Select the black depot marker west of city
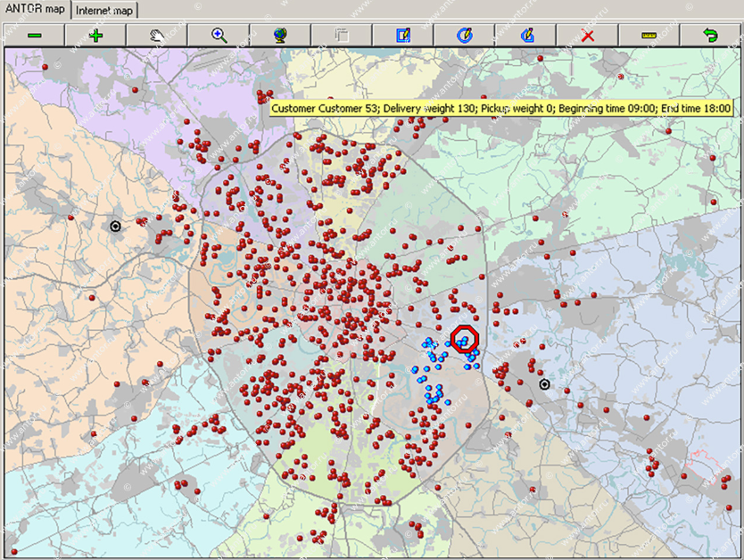Viewport: 744px width, 560px height. [115, 226]
